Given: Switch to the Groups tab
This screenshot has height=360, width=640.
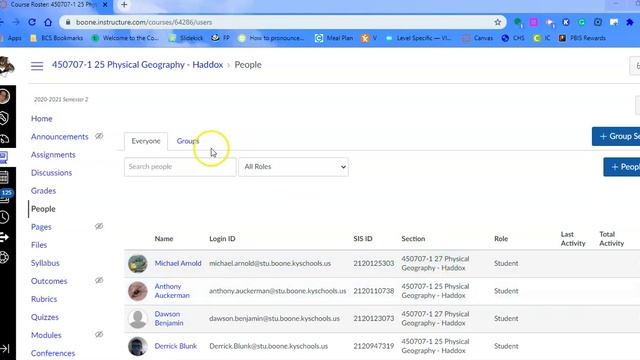Looking at the screenshot, I should click(x=188, y=141).
